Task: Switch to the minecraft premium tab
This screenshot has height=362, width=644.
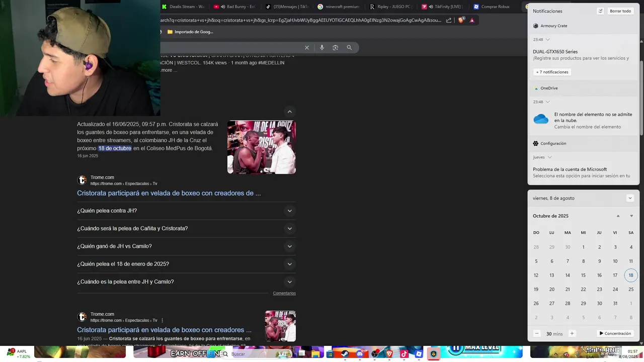Action: (x=339, y=7)
